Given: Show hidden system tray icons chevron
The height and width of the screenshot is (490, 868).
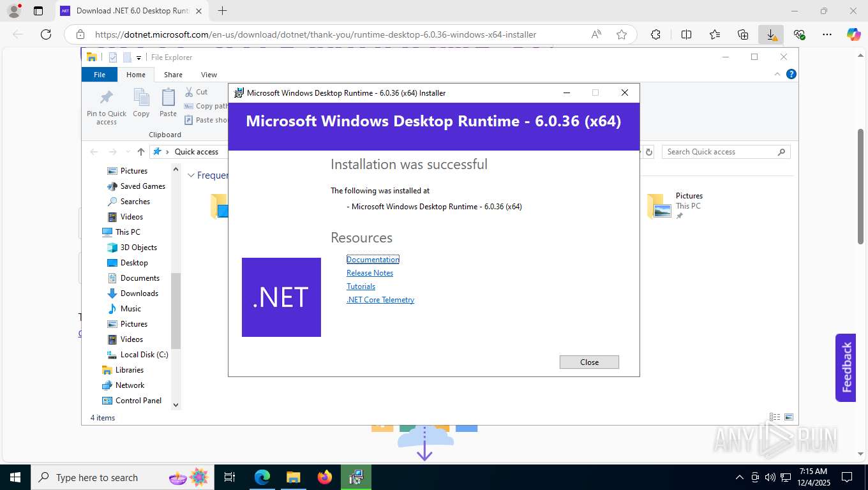Looking at the screenshot, I should pos(740,477).
